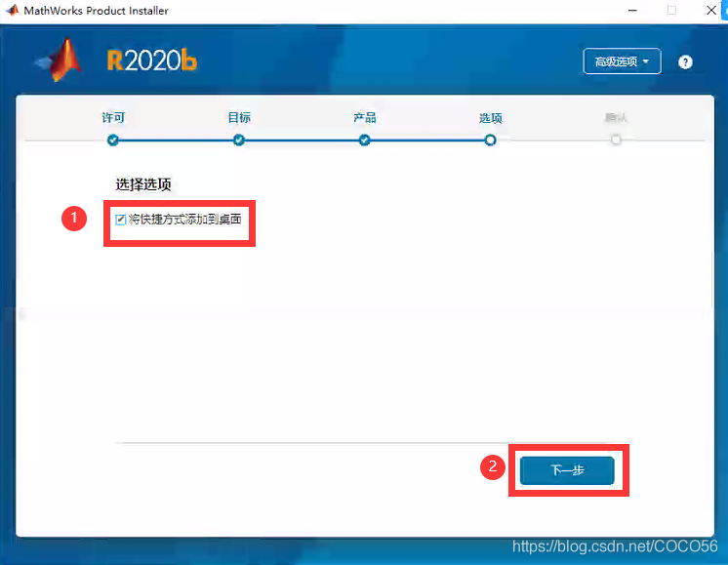The width and height of the screenshot is (728, 565).
Task: Click the R2020b version text
Action: (x=152, y=61)
